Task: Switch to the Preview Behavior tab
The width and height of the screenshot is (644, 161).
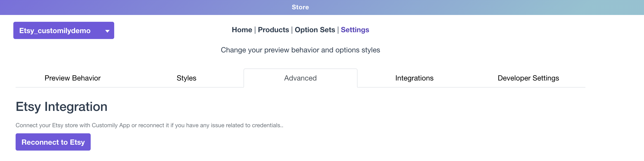Action: (x=73, y=78)
